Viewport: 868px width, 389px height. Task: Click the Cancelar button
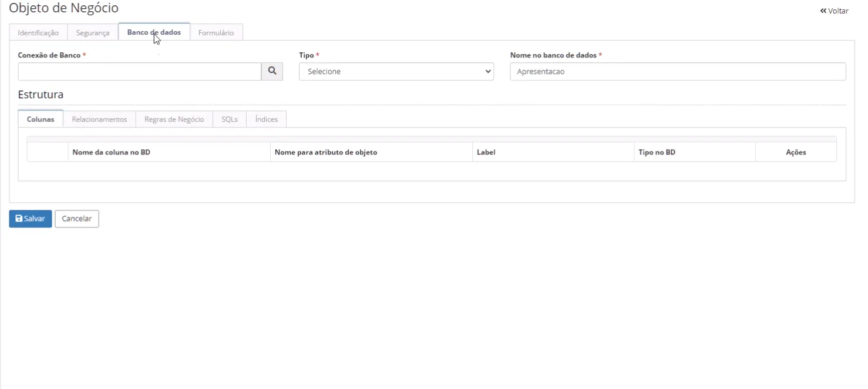pos(77,219)
